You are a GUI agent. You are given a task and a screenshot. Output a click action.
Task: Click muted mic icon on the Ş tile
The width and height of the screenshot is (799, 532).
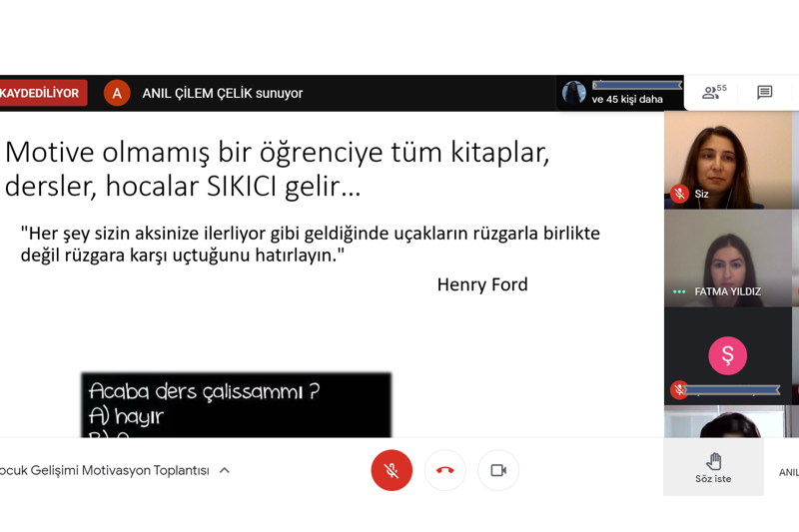[679, 389]
